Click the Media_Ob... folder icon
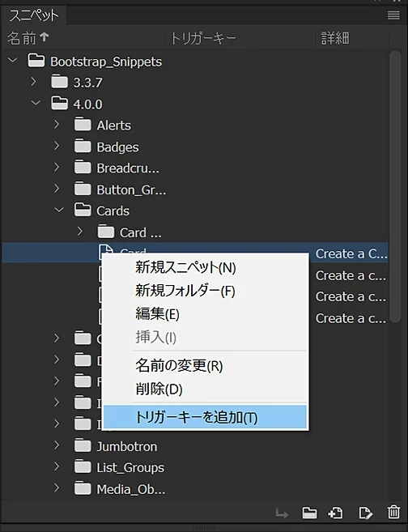Viewport: 408px width, 532px height. pos(83,488)
